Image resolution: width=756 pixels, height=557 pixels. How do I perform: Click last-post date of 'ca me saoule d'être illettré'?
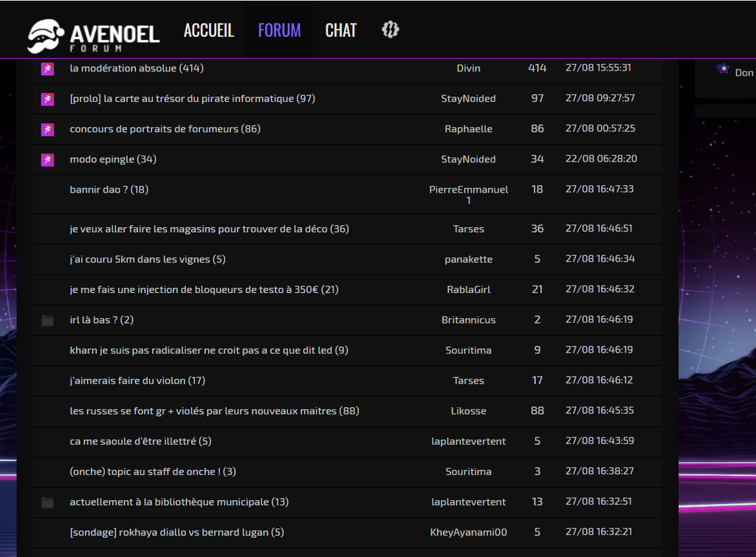click(599, 440)
